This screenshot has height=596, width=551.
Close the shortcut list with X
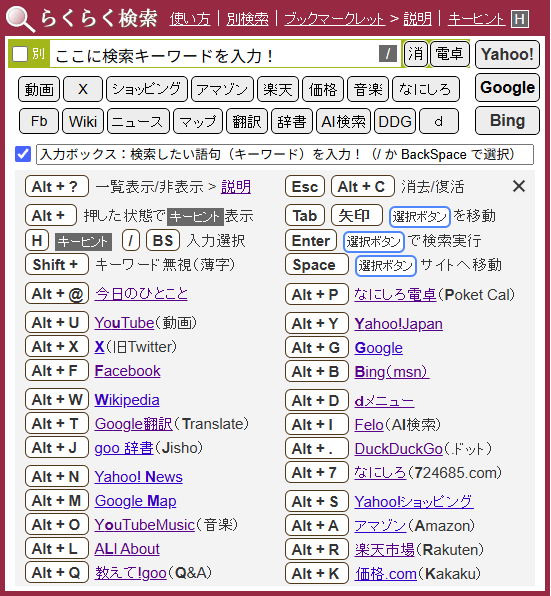click(x=519, y=186)
